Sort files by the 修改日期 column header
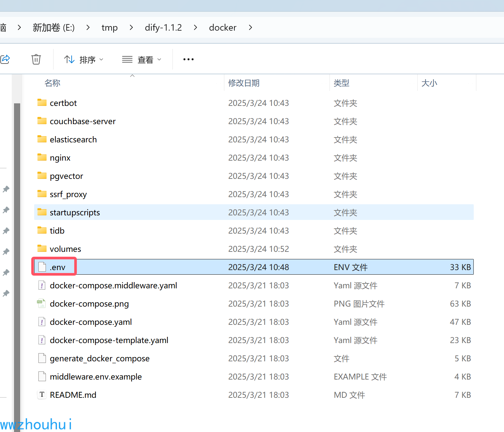The width and height of the screenshot is (504, 432). [244, 83]
